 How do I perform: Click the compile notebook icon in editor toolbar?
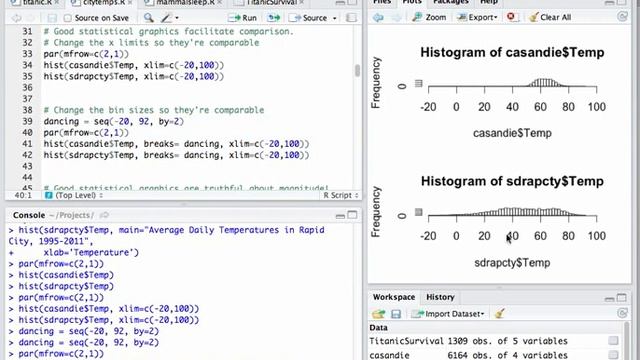pos(351,18)
